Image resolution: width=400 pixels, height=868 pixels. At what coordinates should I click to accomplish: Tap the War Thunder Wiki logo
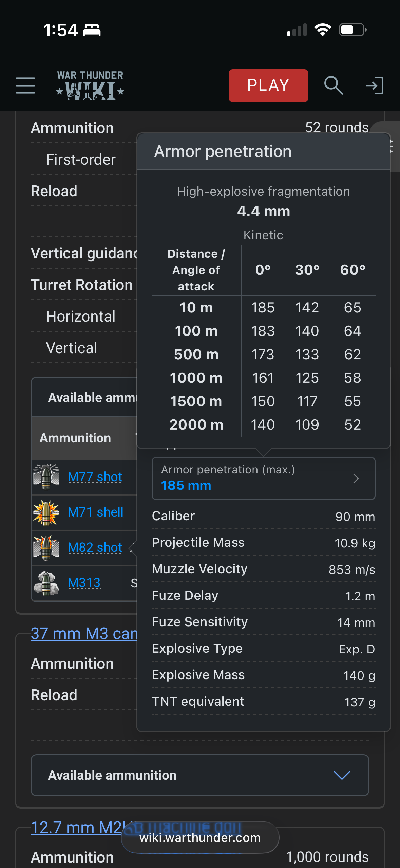[x=90, y=85]
